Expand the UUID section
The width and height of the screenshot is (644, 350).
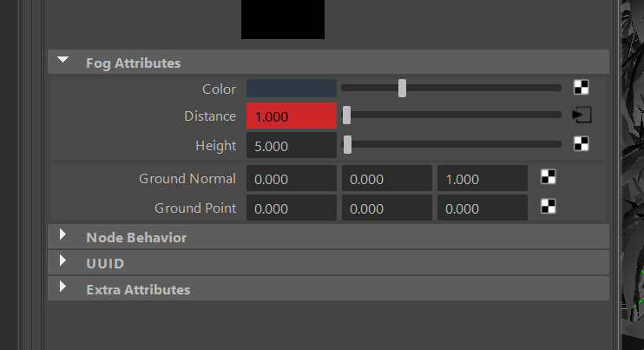pyautogui.click(x=62, y=261)
